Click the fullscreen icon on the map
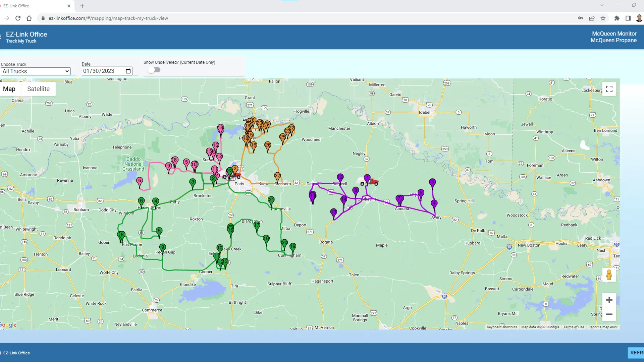This screenshot has height=362, width=644. point(609,88)
